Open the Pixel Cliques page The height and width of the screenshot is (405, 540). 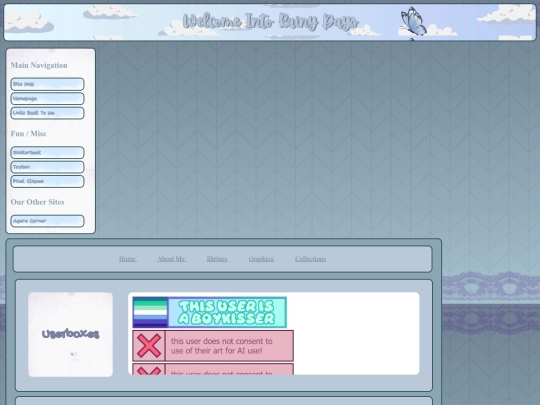[x=47, y=181]
